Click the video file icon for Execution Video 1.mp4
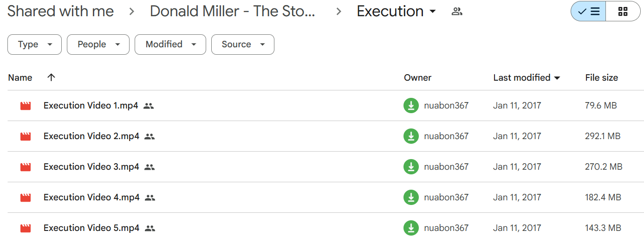This screenshot has height=243, width=644. [26, 106]
